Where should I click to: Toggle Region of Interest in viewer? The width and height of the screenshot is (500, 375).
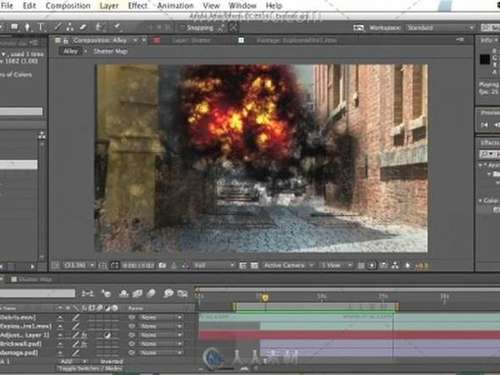(243, 266)
